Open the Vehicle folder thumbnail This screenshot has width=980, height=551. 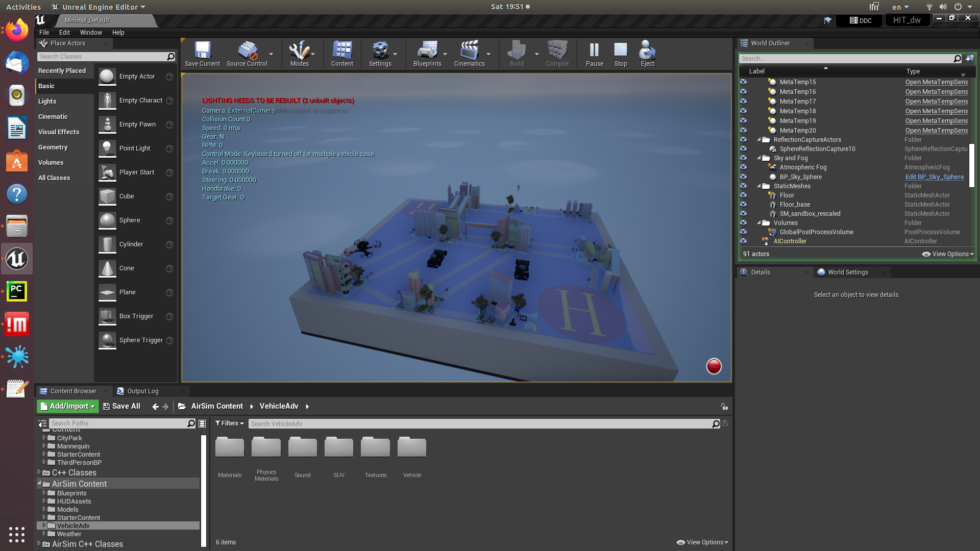point(412,447)
